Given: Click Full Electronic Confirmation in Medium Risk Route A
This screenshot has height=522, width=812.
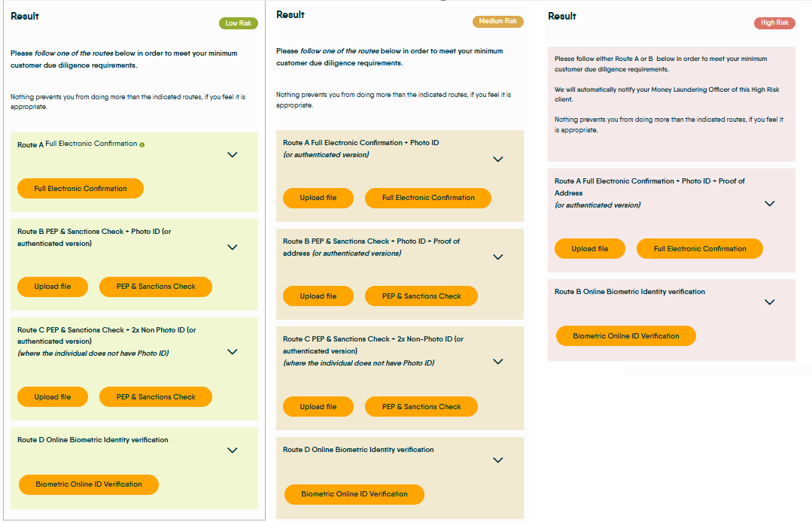Looking at the screenshot, I should 428,198.
